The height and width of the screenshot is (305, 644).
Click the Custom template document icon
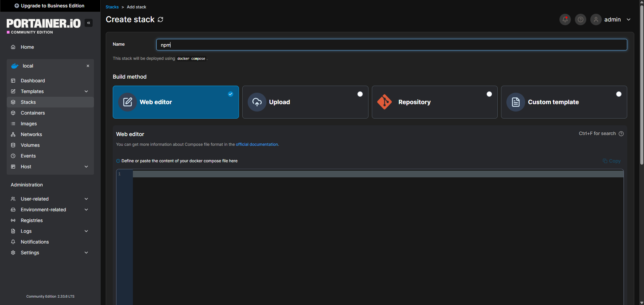[x=516, y=102]
